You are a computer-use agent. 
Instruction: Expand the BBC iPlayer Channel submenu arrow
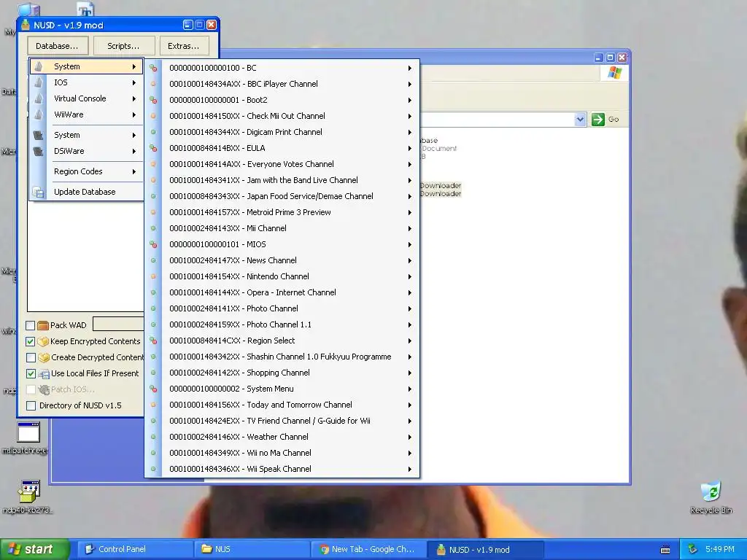click(x=410, y=85)
